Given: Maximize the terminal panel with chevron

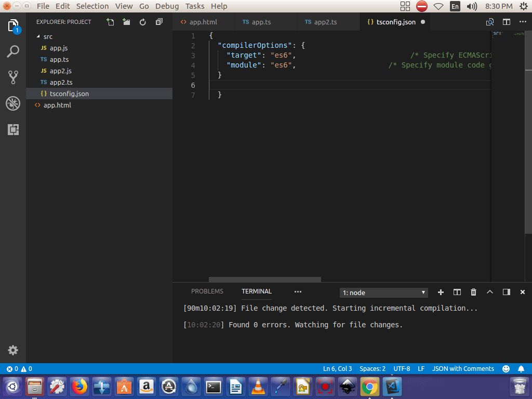Looking at the screenshot, I should point(489,292).
